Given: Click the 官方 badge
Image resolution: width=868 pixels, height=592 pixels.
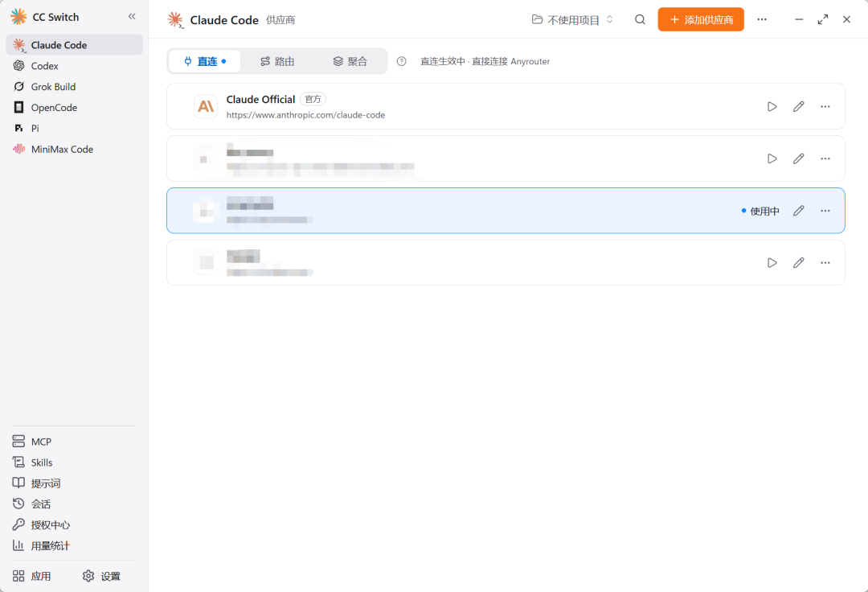Looking at the screenshot, I should pyautogui.click(x=313, y=99).
